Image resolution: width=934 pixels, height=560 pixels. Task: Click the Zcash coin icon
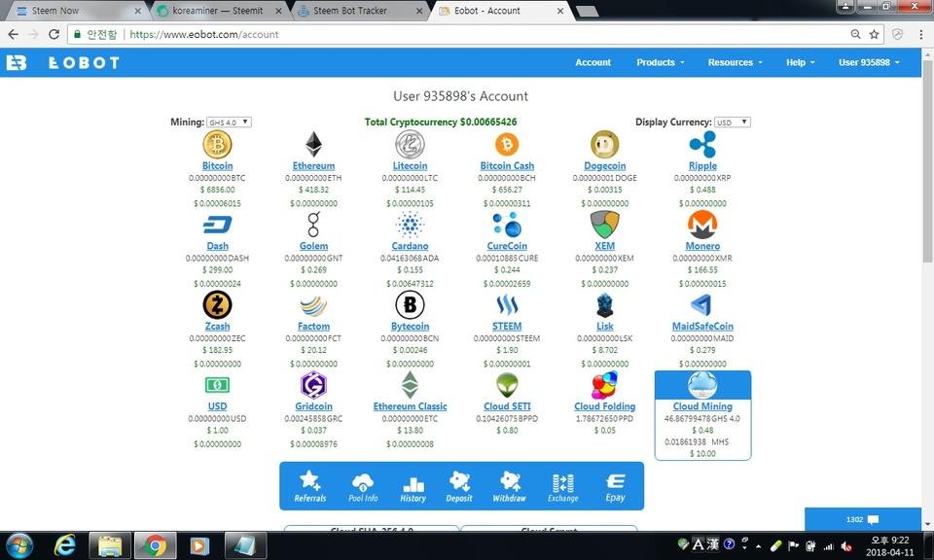[x=217, y=305]
